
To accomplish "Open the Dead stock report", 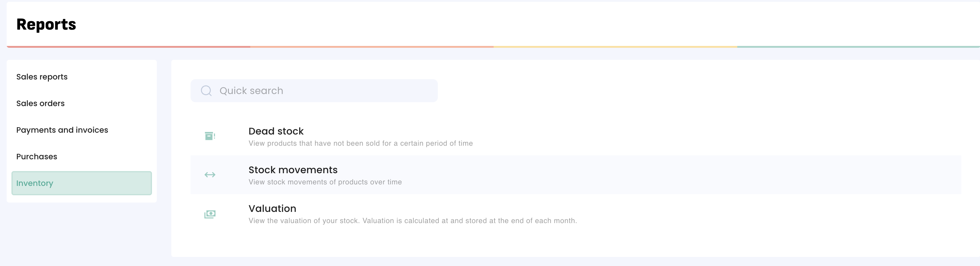I will (x=276, y=131).
